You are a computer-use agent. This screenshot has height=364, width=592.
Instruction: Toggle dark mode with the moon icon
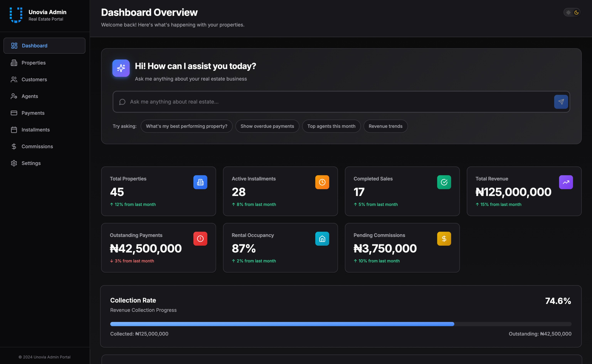[x=576, y=13]
